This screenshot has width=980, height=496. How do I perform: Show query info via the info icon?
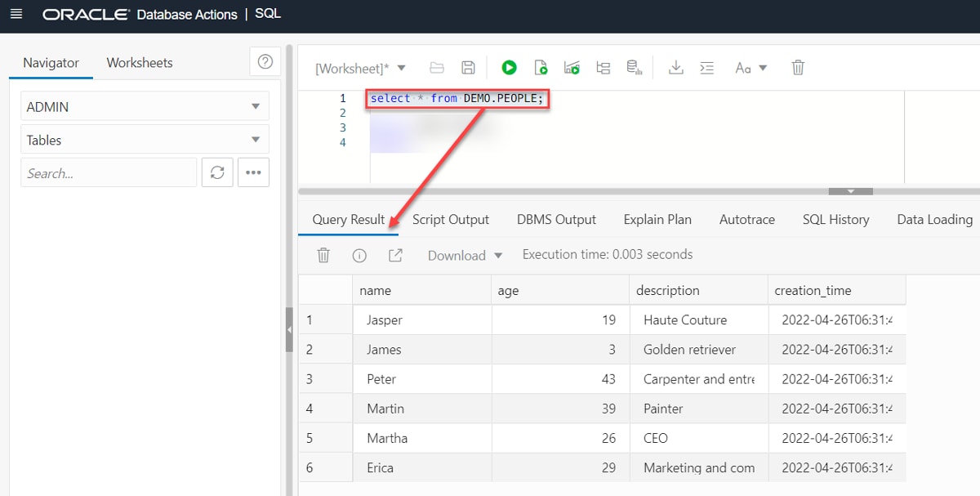[359, 255]
